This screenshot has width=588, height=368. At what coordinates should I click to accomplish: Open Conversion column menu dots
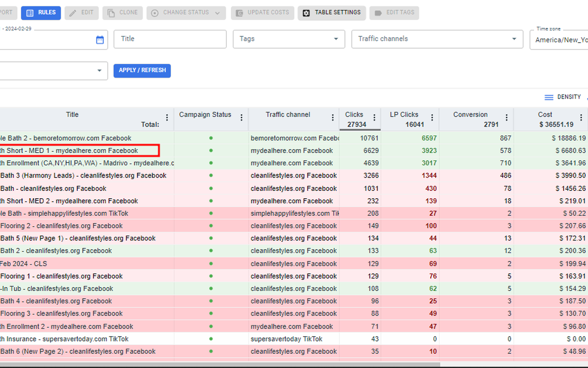pos(507,118)
